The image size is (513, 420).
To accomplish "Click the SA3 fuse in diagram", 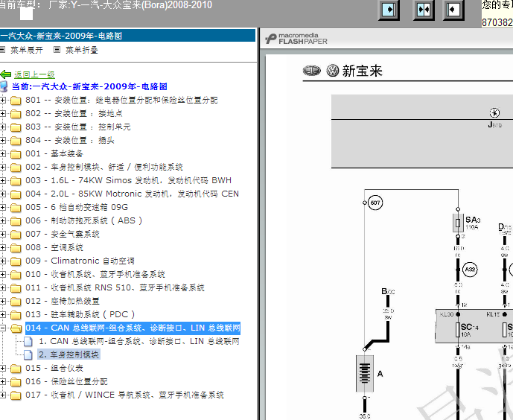I will [458, 223].
